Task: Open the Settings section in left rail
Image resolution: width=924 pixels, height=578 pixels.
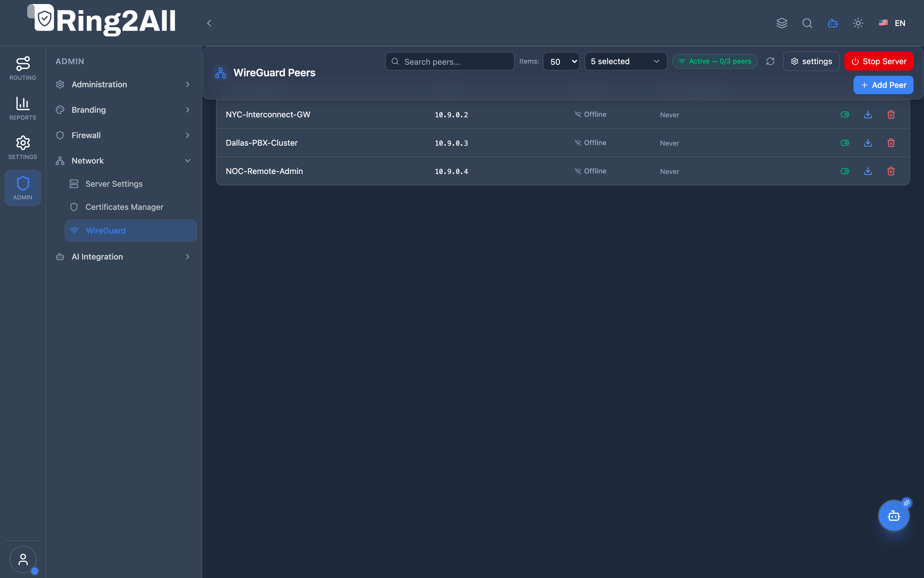Action: coord(23,148)
